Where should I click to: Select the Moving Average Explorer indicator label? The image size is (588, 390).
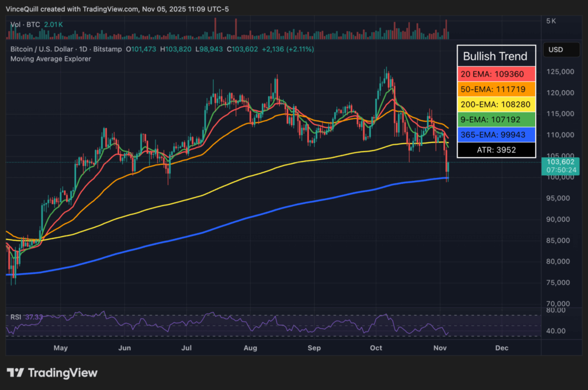51,59
